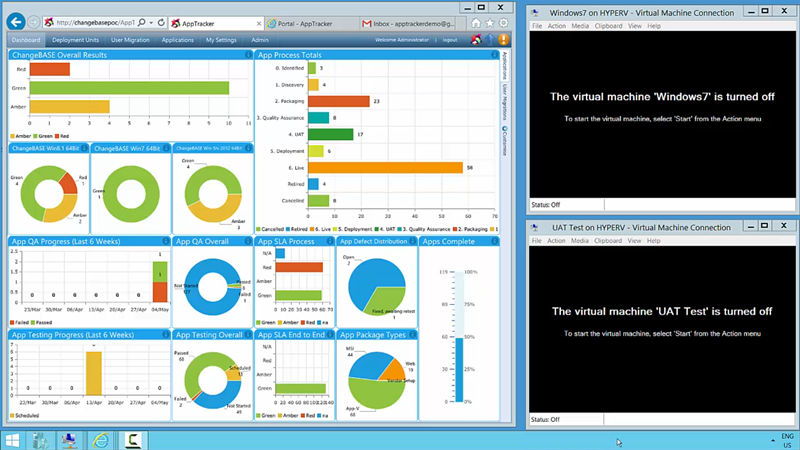Open Help menu in UAT Test VM window

[654, 241]
